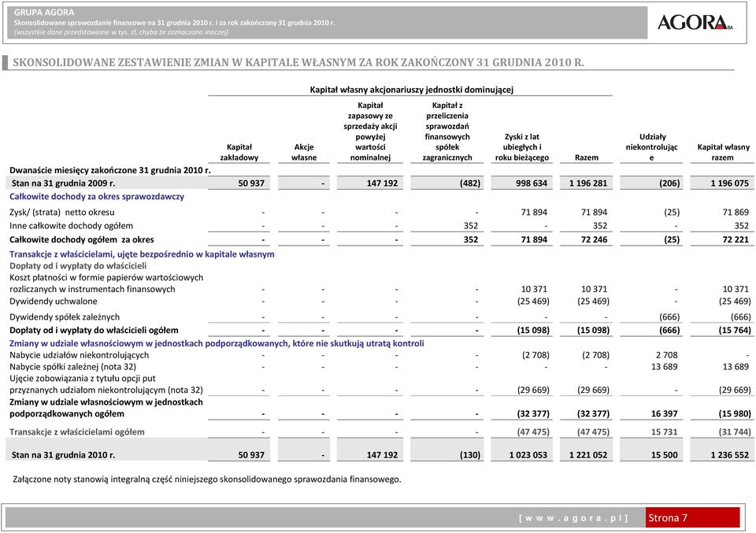The image size is (756, 533).
Task: Click the value 15 500
Action: 665,455
